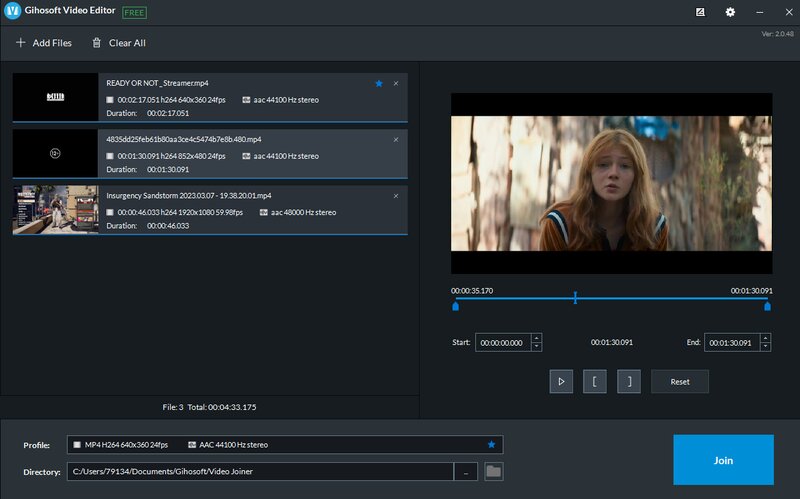Screen dimensions: 800x499
Task: Increase End time with up arrow
Action: click(x=765, y=338)
